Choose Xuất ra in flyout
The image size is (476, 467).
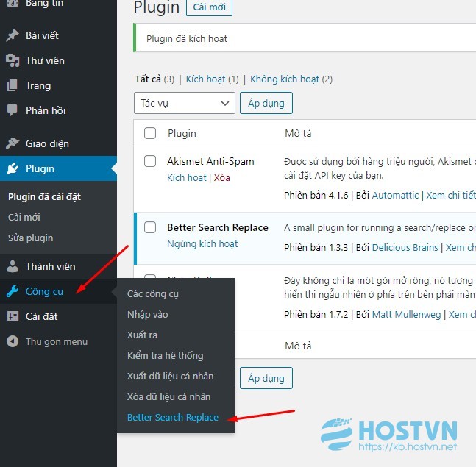pos(142,335)
